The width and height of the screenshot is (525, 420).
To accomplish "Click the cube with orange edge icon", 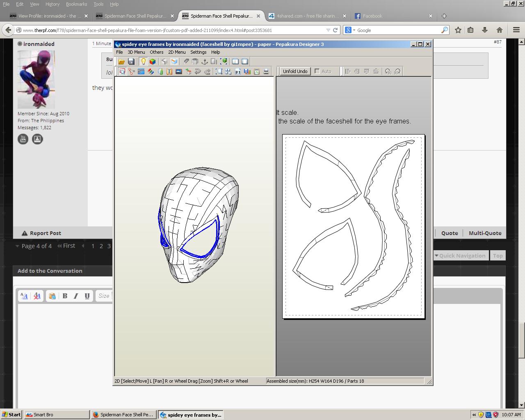I will [x=174, y=62].
